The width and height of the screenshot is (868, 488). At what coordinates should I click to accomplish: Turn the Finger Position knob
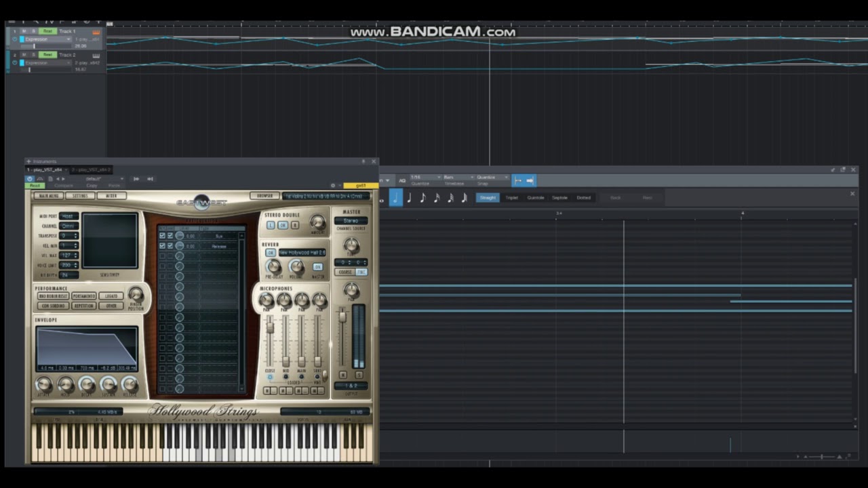136,294
